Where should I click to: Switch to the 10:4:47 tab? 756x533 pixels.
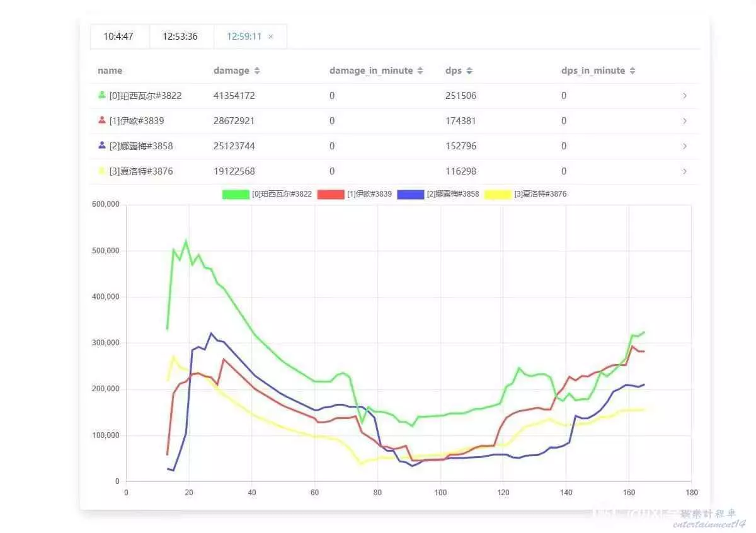(x=118, y=37)
